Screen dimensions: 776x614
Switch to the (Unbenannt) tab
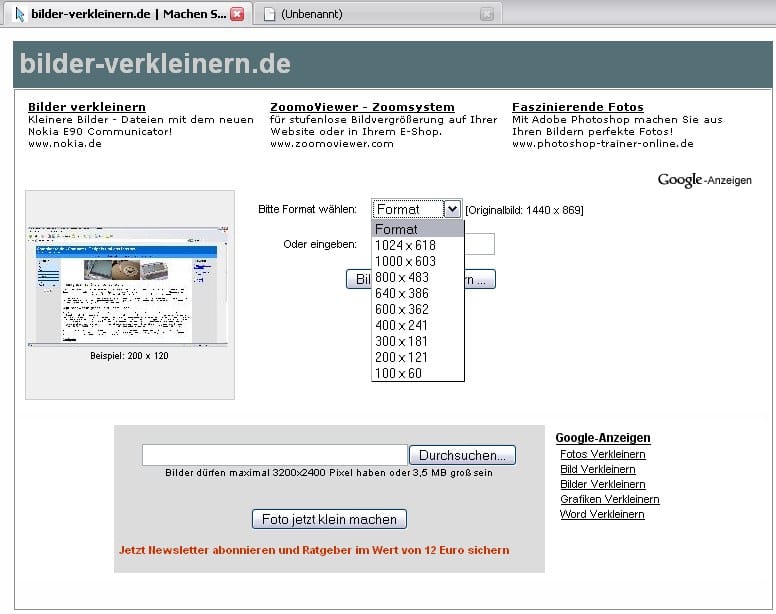click(378, 14)
